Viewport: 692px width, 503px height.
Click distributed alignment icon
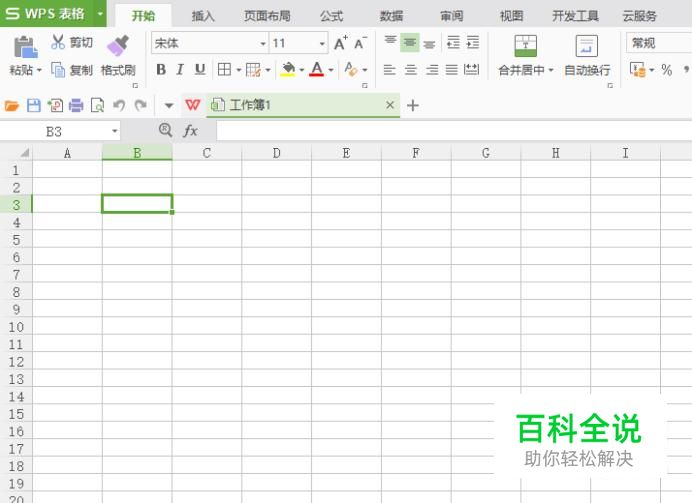pyautogui.click(x=471, y=69)
